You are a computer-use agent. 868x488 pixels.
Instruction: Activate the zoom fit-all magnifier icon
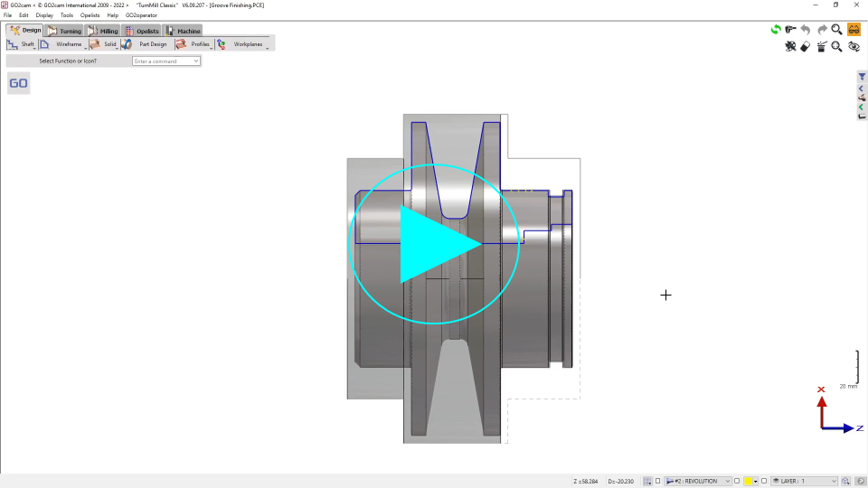(x=836, y=47)
